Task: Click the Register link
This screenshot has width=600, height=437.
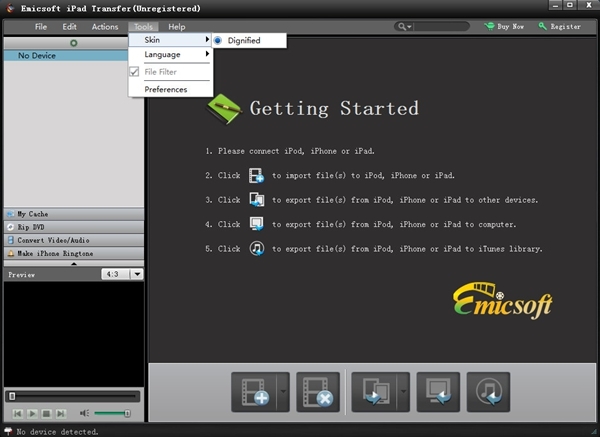Action: click(565, 26)
